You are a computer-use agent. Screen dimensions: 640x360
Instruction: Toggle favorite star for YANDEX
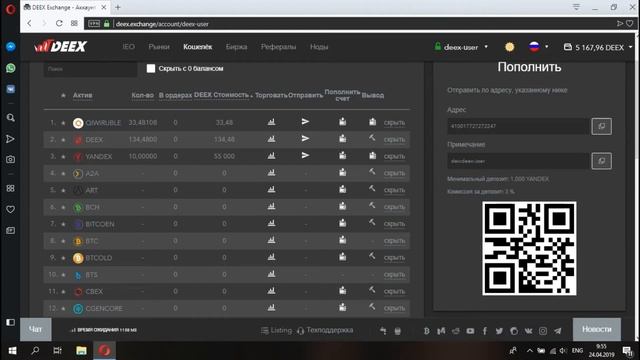pos(63,157)
